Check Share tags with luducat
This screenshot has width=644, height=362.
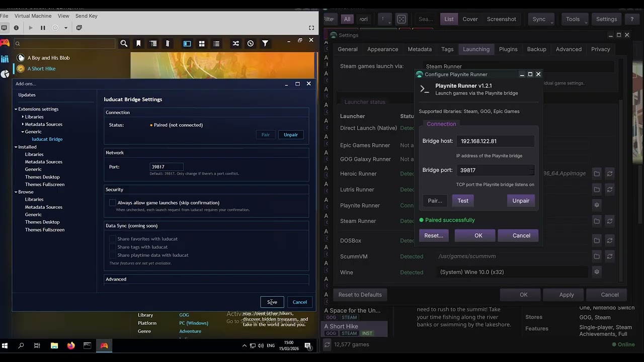[x=113, y=247]
